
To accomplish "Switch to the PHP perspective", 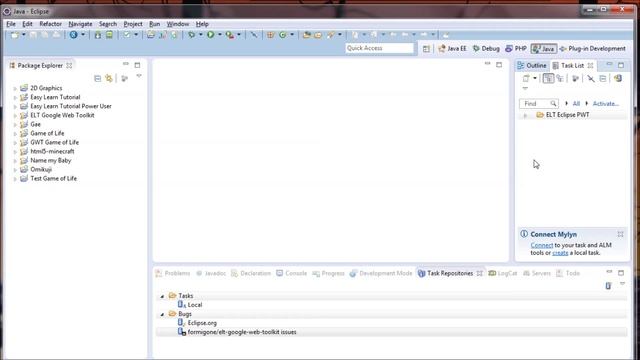I will point(516,49).
